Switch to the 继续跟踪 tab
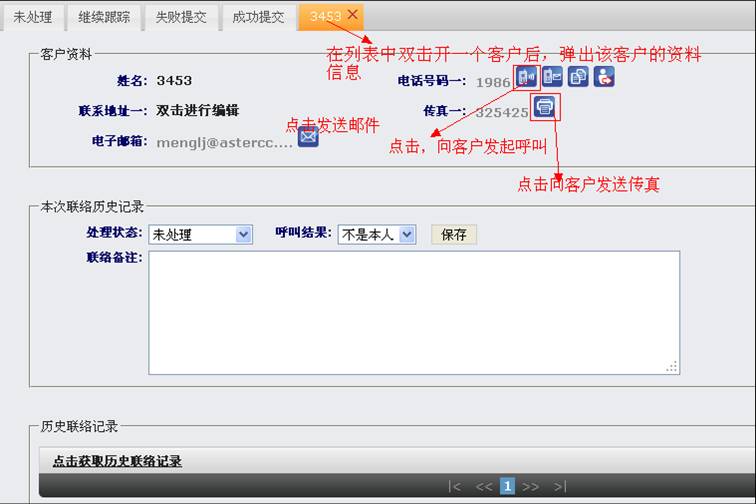Screen dimensions: 756x504 pos(105,17)
